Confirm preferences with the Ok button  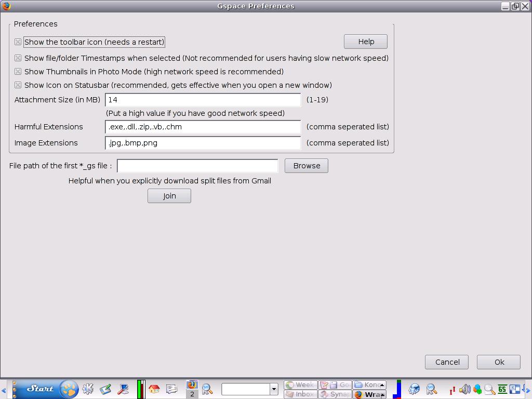[499, 362]
